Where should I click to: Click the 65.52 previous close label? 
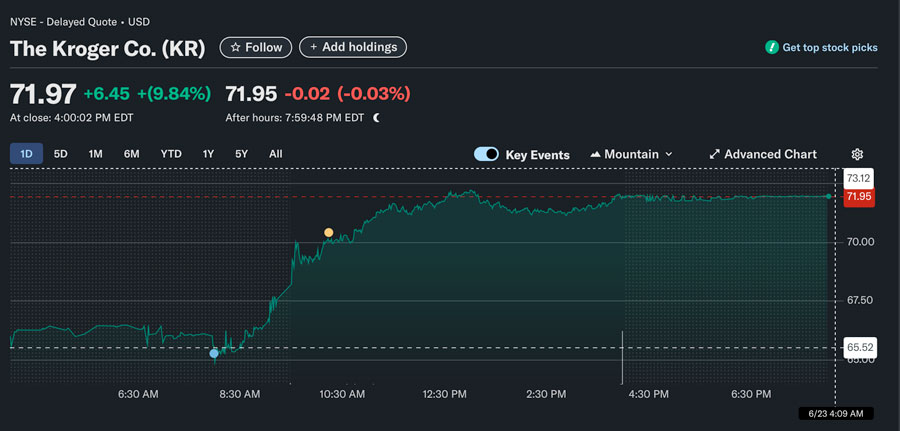[859, 348]
